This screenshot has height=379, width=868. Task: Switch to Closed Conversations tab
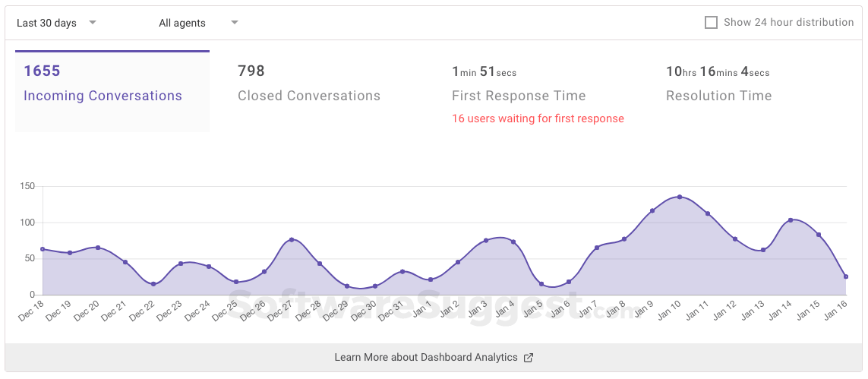pos(308,85)
